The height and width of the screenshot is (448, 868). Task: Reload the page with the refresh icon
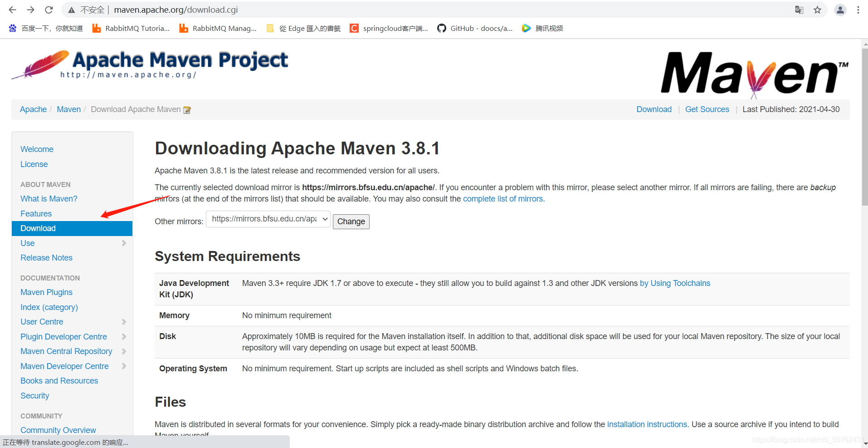coord(49,10)
